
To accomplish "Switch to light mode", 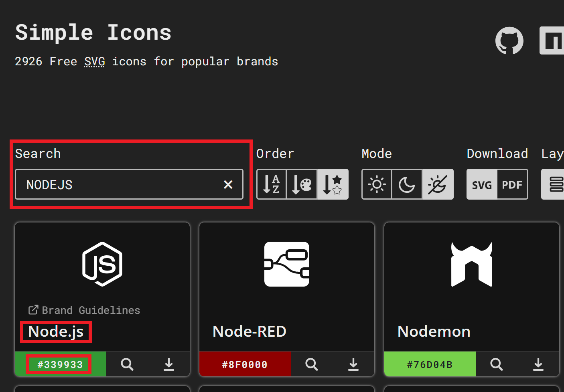I will [377, 184].
